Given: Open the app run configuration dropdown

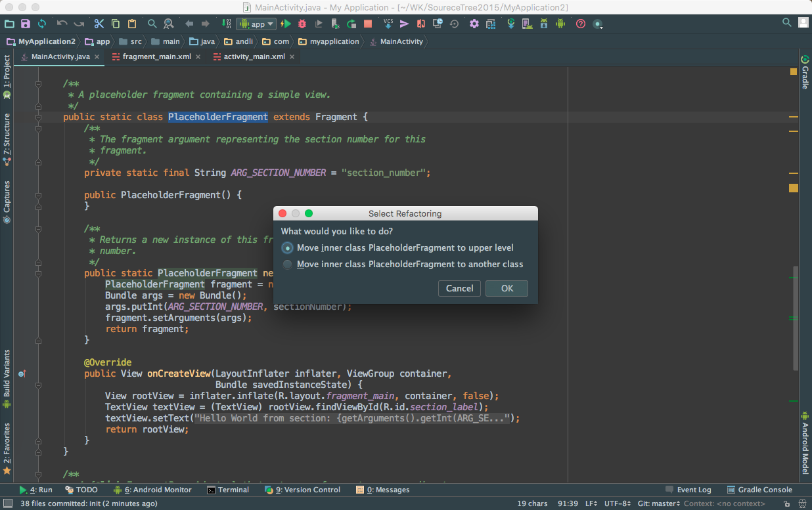Looking at the screenshot, I should coord(256,24).
